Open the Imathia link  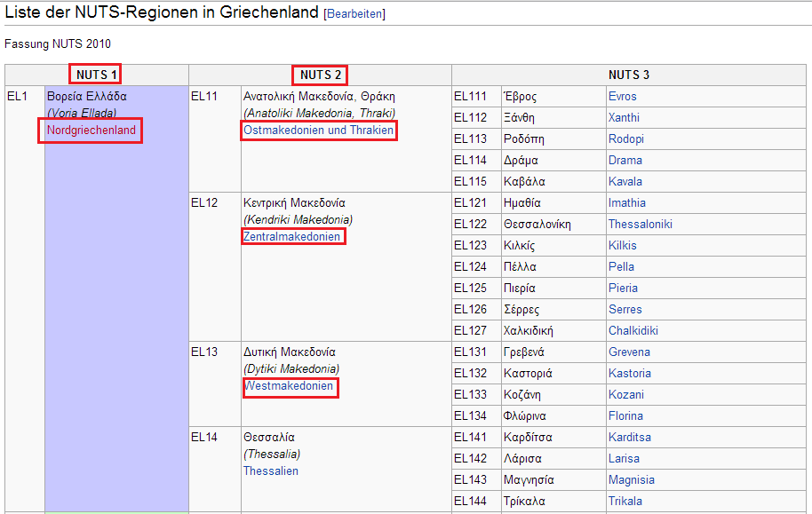(627, 203)
